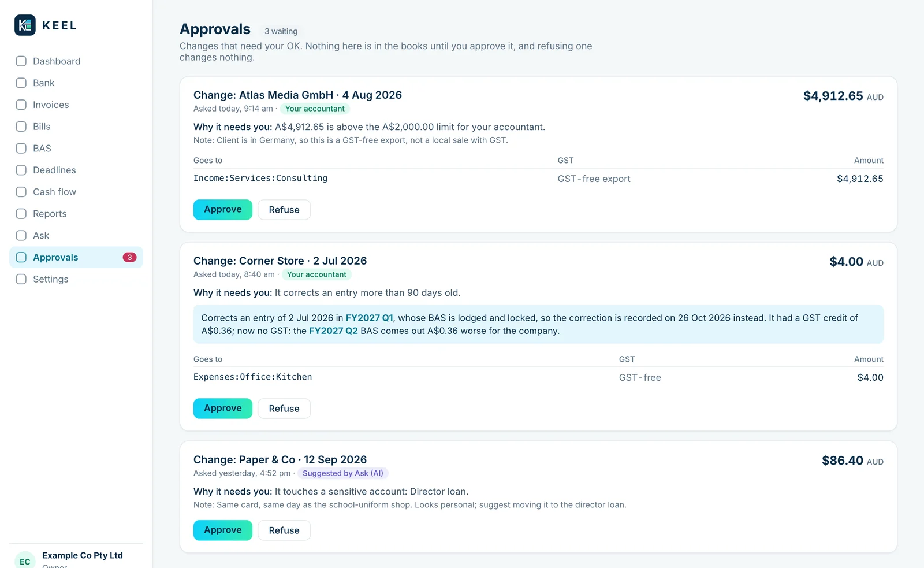Click the Example Co Pty Ltd name

pos(83,555)
